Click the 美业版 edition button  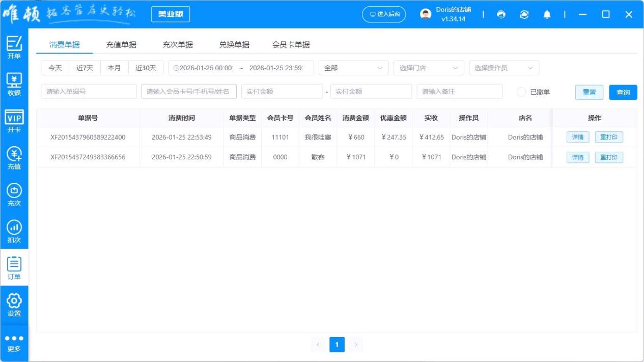pos(171,14)
